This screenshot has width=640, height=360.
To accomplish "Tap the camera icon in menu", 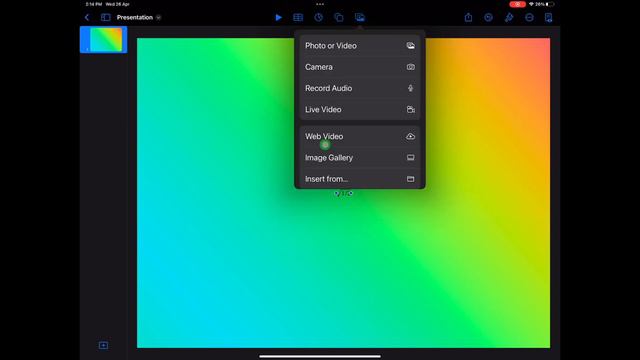I will tap(411, 67).
